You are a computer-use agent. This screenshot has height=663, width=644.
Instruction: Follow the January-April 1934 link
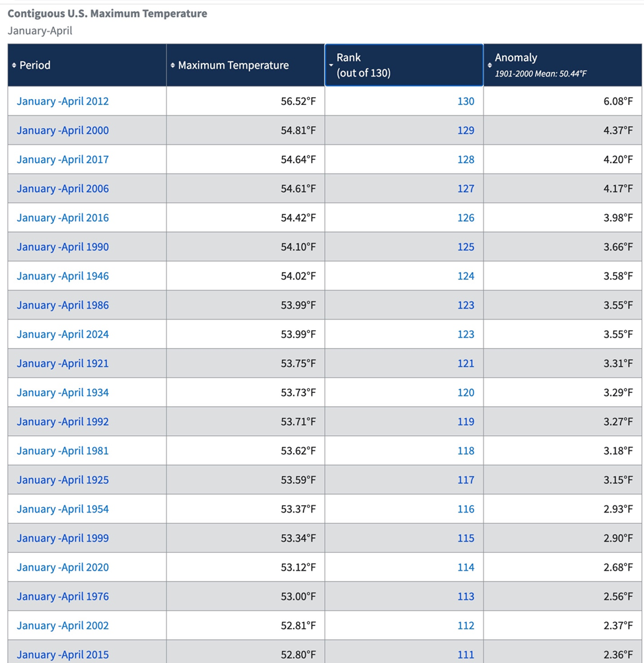point(63,392)
